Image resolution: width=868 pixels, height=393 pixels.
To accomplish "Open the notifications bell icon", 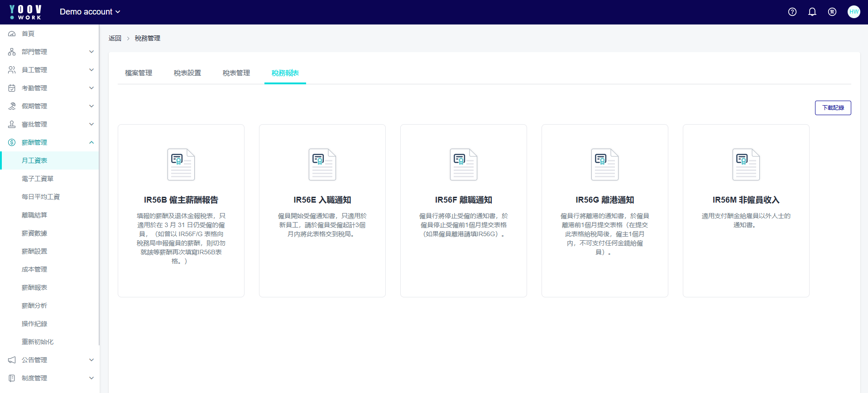I will (812, 12).
